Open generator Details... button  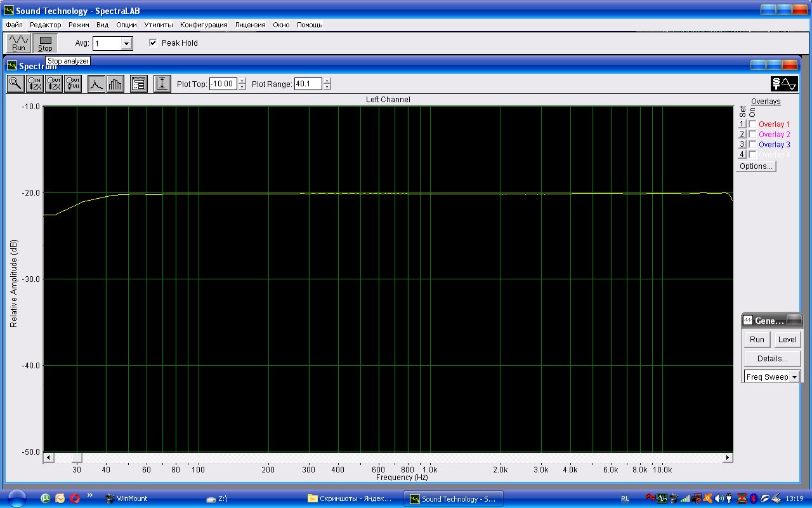click(772, 359)
